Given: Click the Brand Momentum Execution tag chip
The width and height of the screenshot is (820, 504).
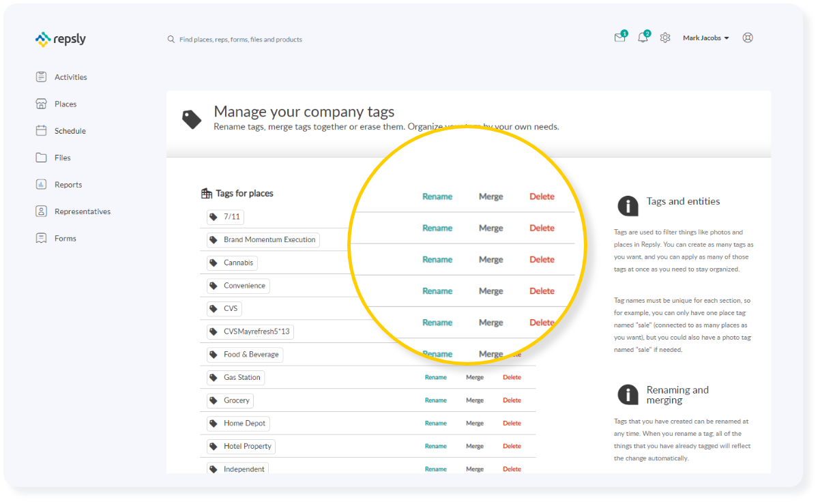Looking at the screenshot, I should 263,240.
